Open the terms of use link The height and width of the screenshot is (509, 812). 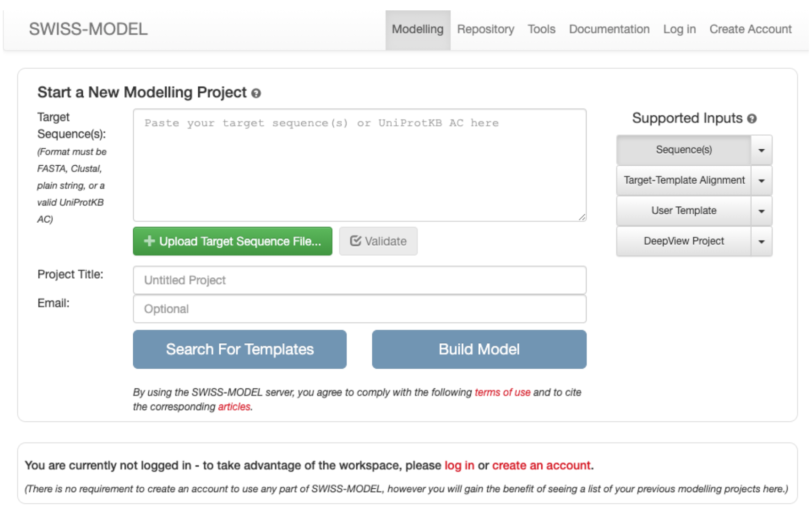pos(502,393)
